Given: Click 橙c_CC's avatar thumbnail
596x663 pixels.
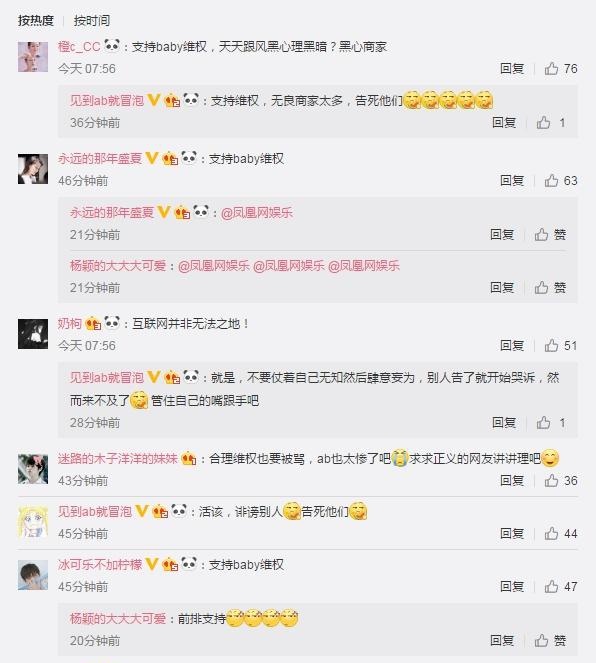Looking at the screenshot, I should coord(33,57).
